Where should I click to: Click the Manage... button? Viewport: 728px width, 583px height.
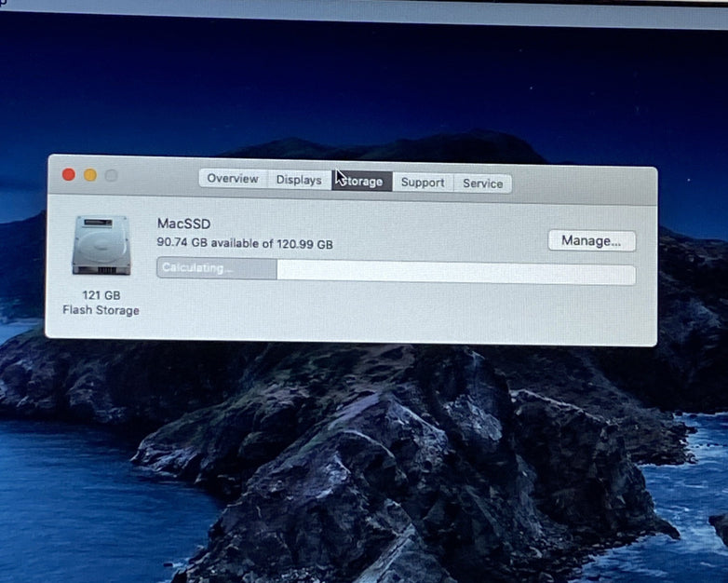tap(591, 241)
